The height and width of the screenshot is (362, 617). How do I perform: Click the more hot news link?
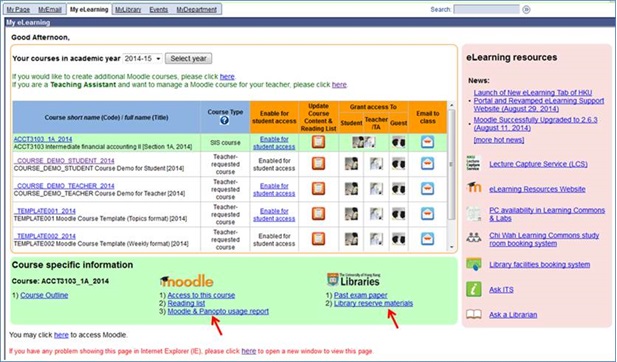click(x=499, y=140)
